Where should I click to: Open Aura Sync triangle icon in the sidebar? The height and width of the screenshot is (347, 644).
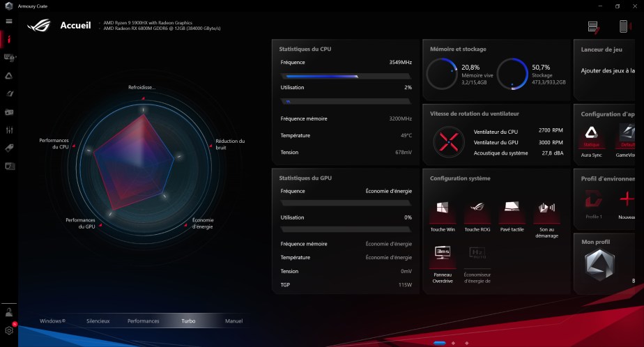(9, 76)
